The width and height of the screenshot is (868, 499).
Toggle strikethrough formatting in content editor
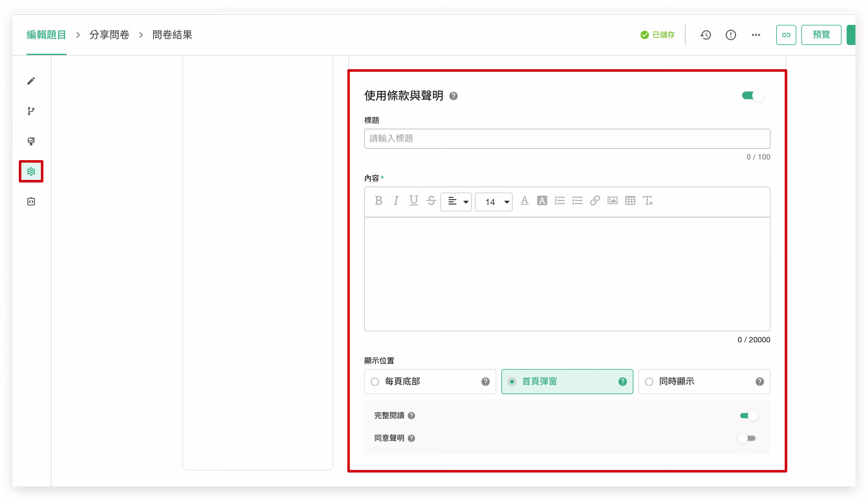(x=431, y=200)
